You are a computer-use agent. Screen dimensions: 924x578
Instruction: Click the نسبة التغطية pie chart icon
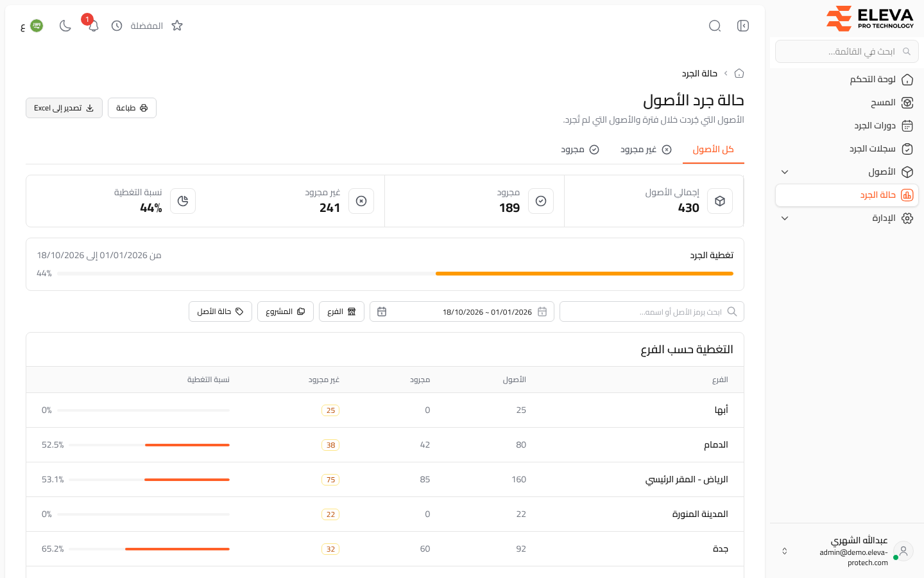(183, 201)
